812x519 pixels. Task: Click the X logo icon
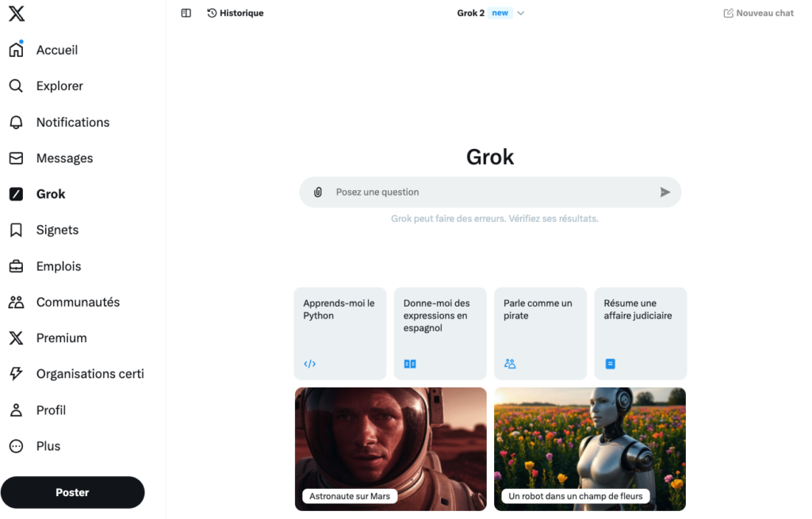click(x=17, y=13)
